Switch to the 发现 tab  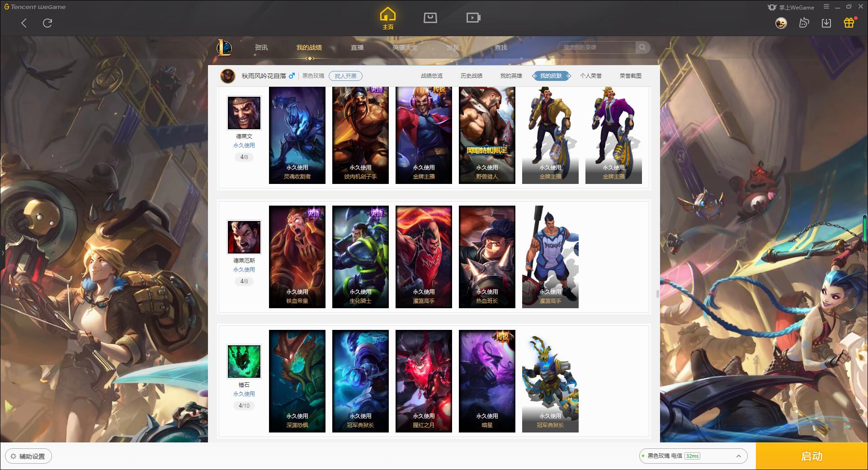coord(453,47)
